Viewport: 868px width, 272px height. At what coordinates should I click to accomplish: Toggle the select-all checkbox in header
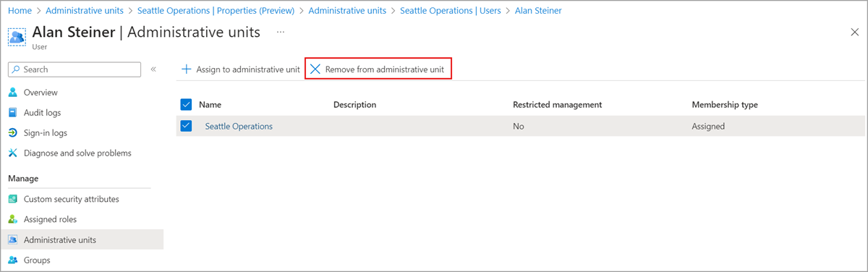click(186, 104)
